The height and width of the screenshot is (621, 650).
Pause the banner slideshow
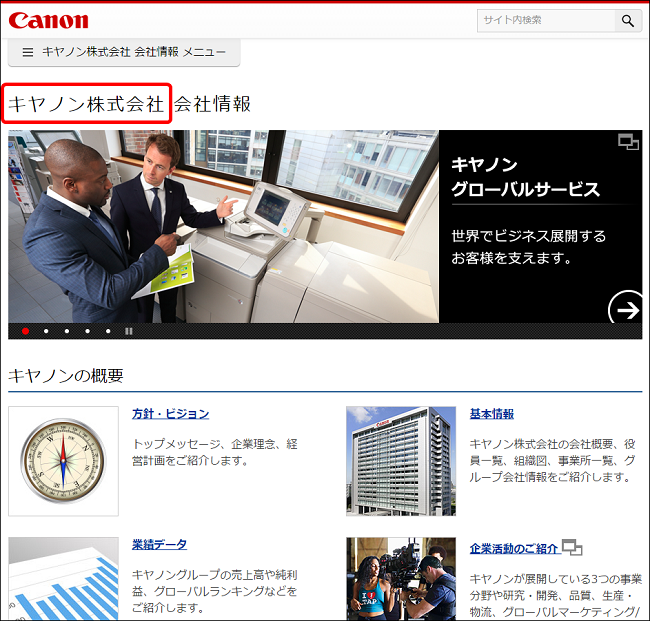coord(129,331)
